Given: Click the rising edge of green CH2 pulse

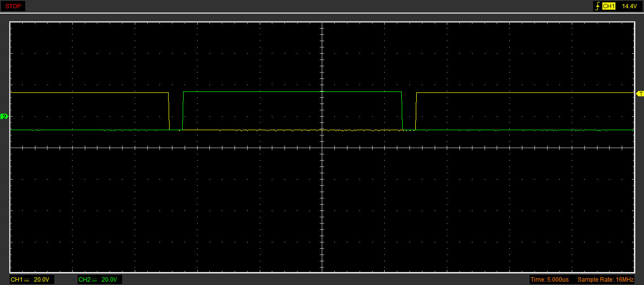Looking at the screenshot, I should (x=183, y=111).
